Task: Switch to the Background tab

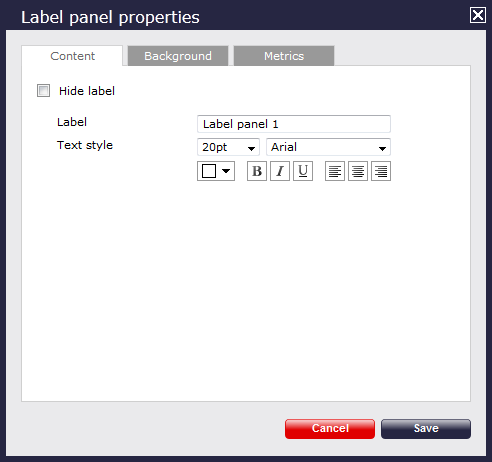Action: tap(178, 56)
